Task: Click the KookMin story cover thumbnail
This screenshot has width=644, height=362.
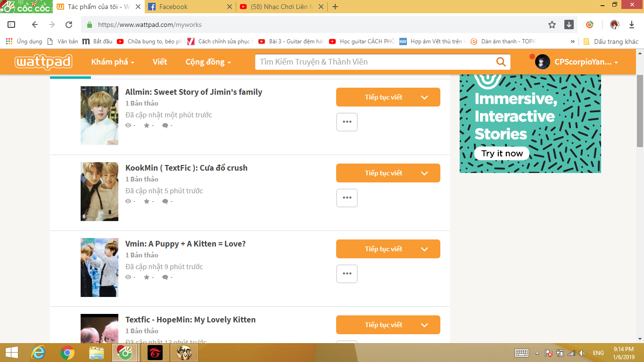Action: [99, 191]
